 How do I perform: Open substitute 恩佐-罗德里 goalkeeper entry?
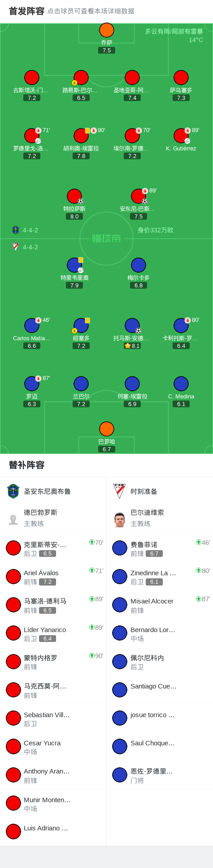[160, 775]
